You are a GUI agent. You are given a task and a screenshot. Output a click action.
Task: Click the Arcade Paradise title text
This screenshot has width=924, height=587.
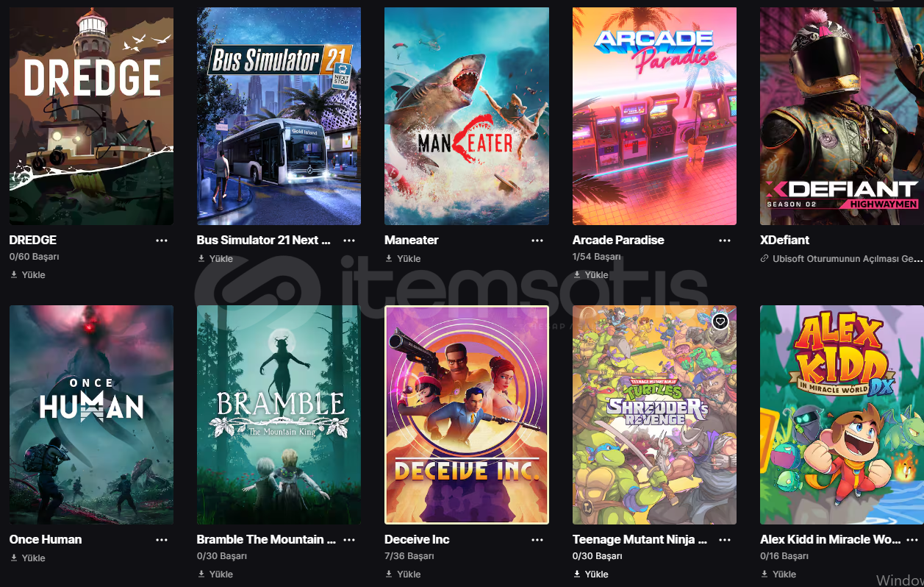618,240
